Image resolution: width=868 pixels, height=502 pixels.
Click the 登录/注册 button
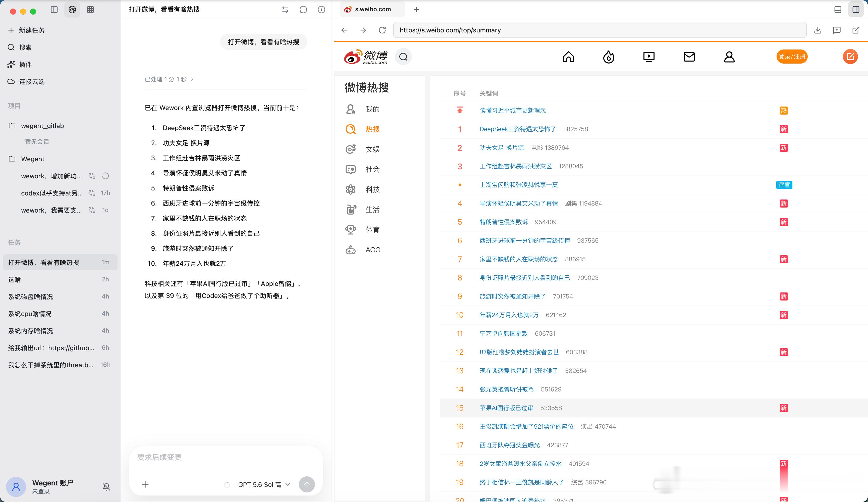[x=792, y=57]
